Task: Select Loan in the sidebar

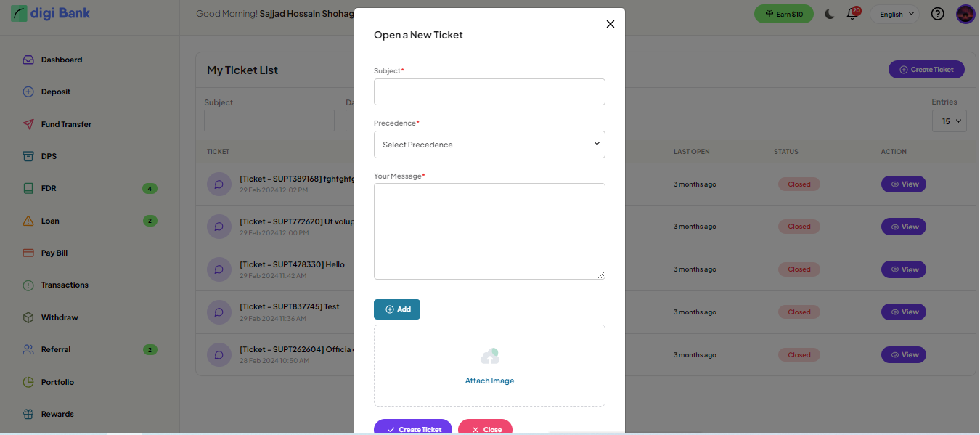Action: point(50,221)
